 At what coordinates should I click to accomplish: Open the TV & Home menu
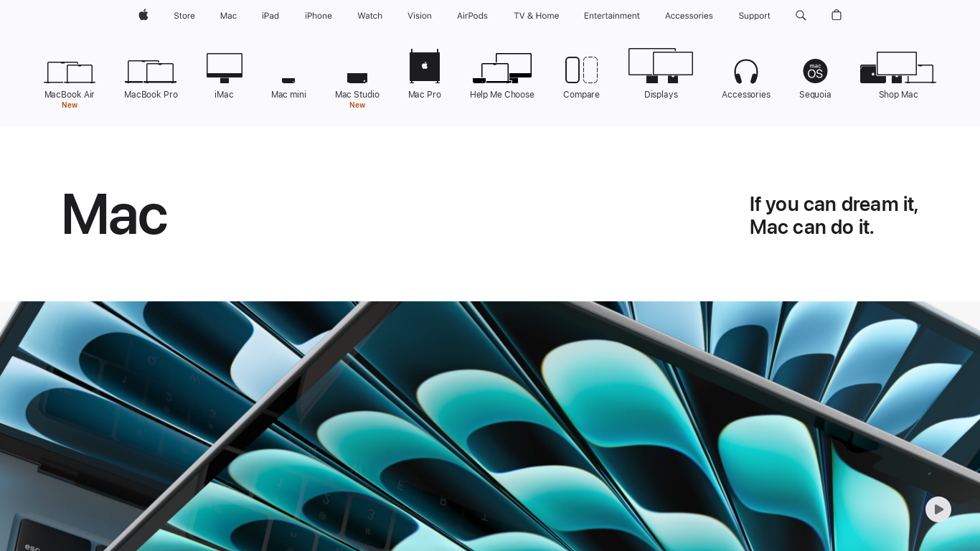537,16
